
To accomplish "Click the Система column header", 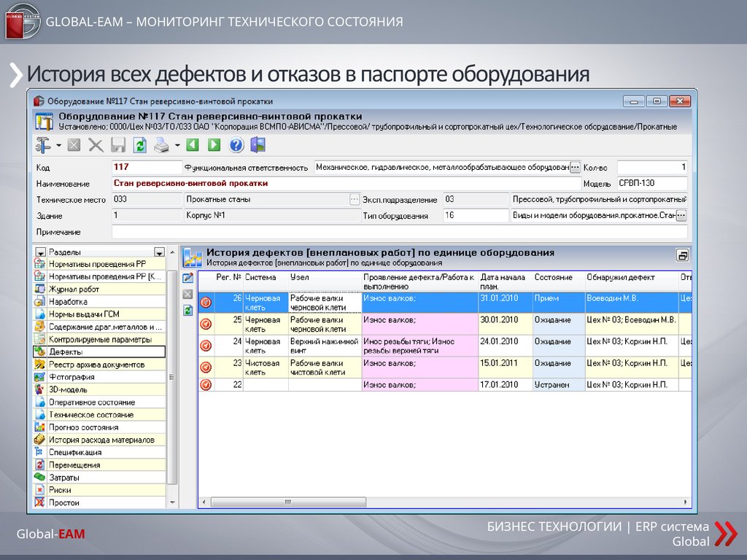I will (x=266, y=281).
